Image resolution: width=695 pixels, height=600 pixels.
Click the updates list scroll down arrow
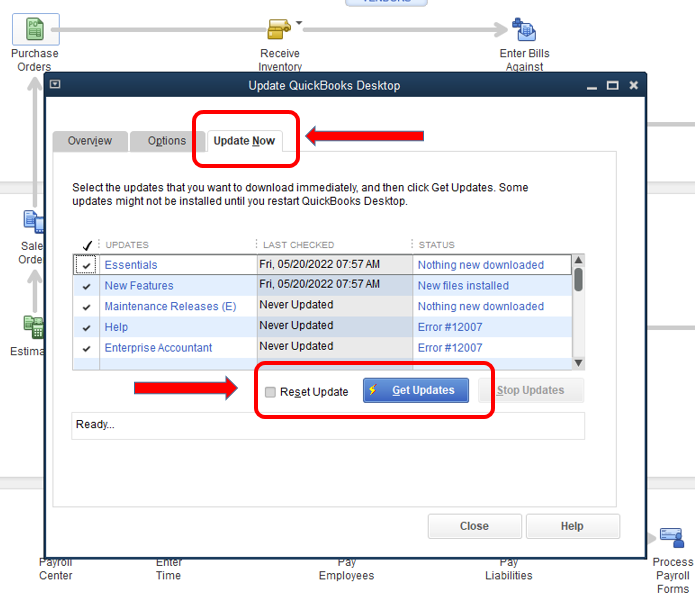[578, 363]
